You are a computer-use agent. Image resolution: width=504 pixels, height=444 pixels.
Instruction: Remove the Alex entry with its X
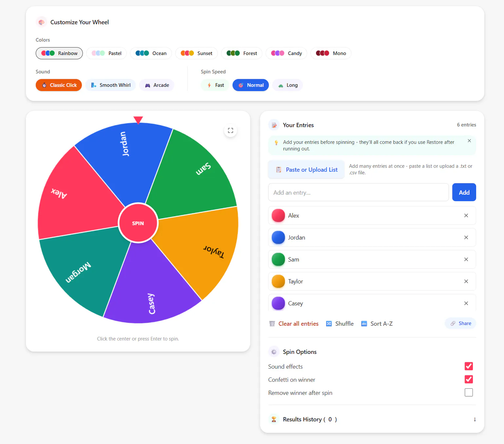click(x=466, y=215)
